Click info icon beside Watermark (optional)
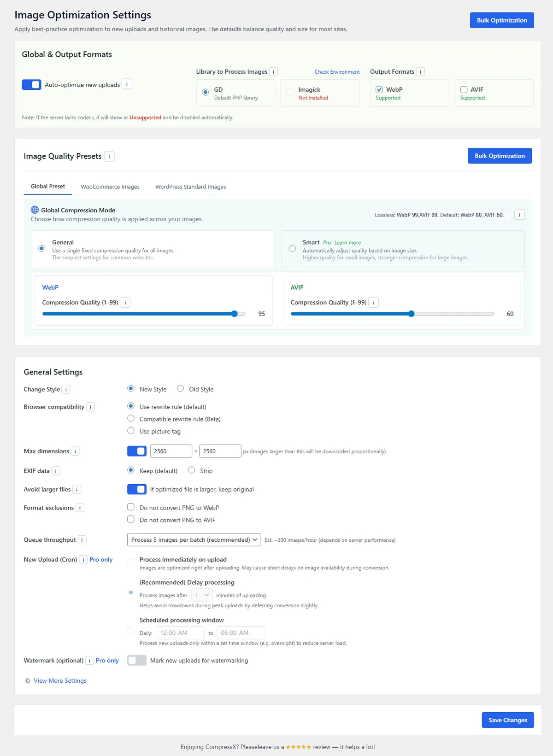Screen dimensions: 553x756 (89, 661)
